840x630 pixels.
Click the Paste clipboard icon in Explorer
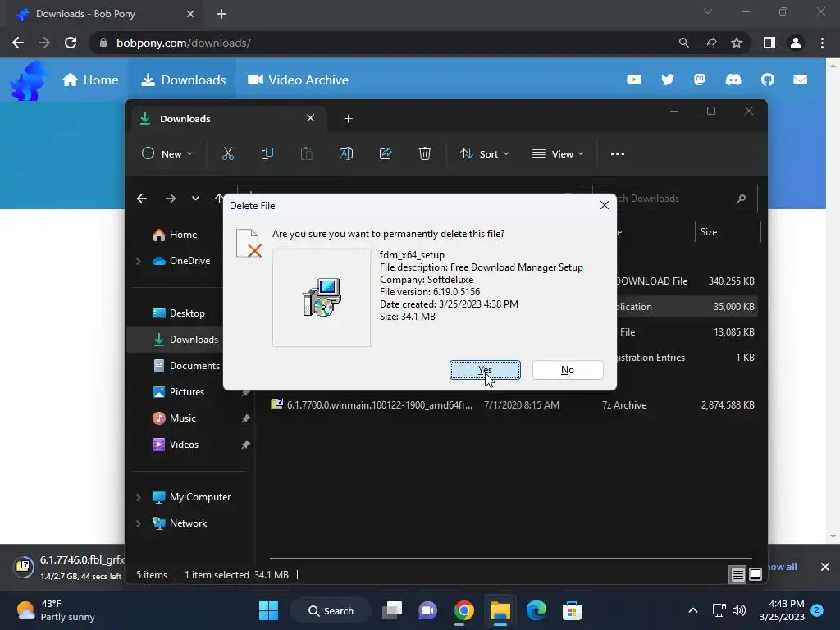point(307,153)
